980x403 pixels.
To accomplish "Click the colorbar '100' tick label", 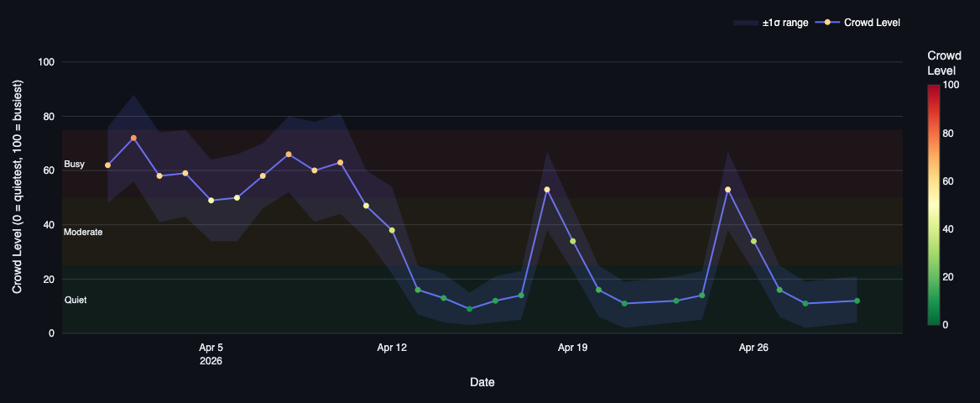I will [950, 86].
